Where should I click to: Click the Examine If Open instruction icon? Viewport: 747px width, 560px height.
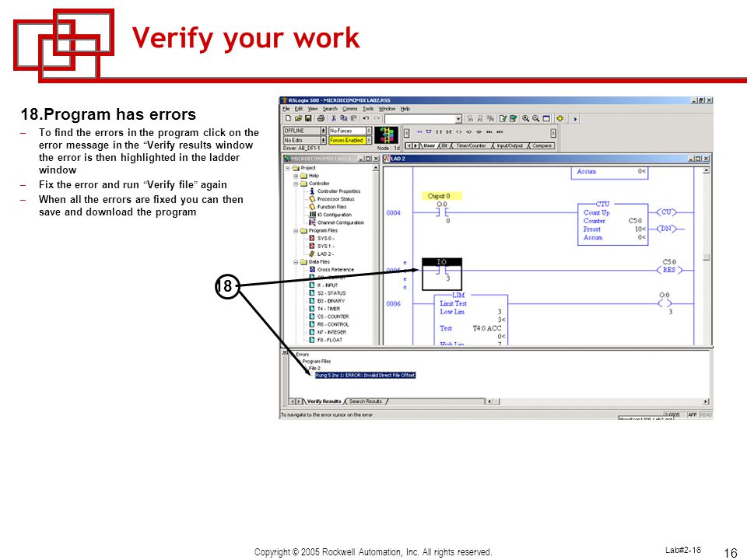click(449, 132)
